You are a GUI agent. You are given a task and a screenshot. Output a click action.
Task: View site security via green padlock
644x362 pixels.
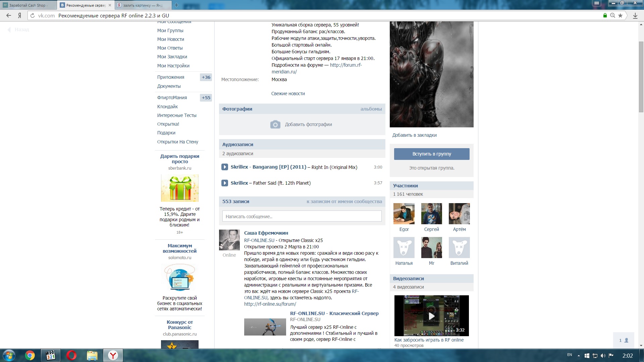click(x=605, y=15)
